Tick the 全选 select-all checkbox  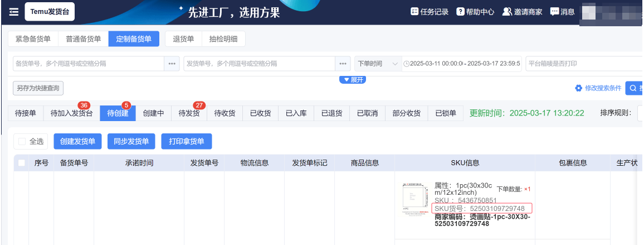(x=22, y=142)
